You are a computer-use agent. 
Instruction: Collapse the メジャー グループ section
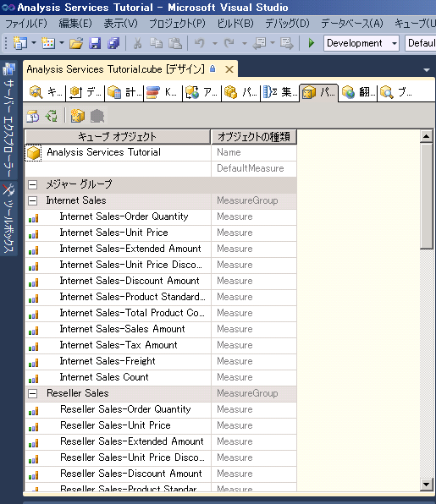(x=32, y=185)
